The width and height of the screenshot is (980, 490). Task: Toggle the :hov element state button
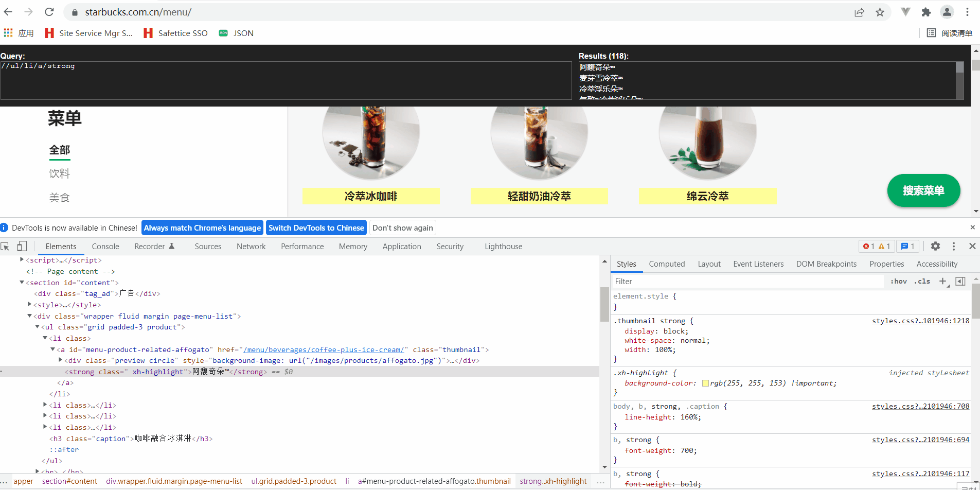[x=899, y=282]
